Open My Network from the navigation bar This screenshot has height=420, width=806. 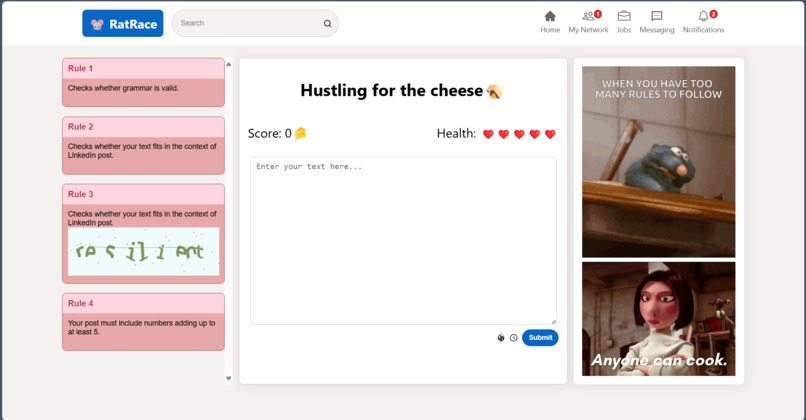coord(588,23)
